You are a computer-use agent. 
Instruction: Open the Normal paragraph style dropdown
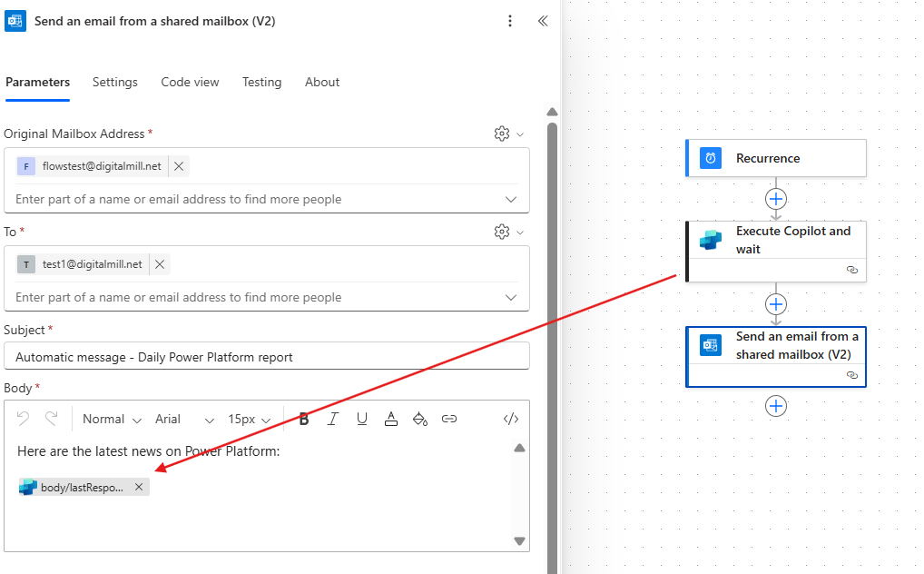[112, 419]
